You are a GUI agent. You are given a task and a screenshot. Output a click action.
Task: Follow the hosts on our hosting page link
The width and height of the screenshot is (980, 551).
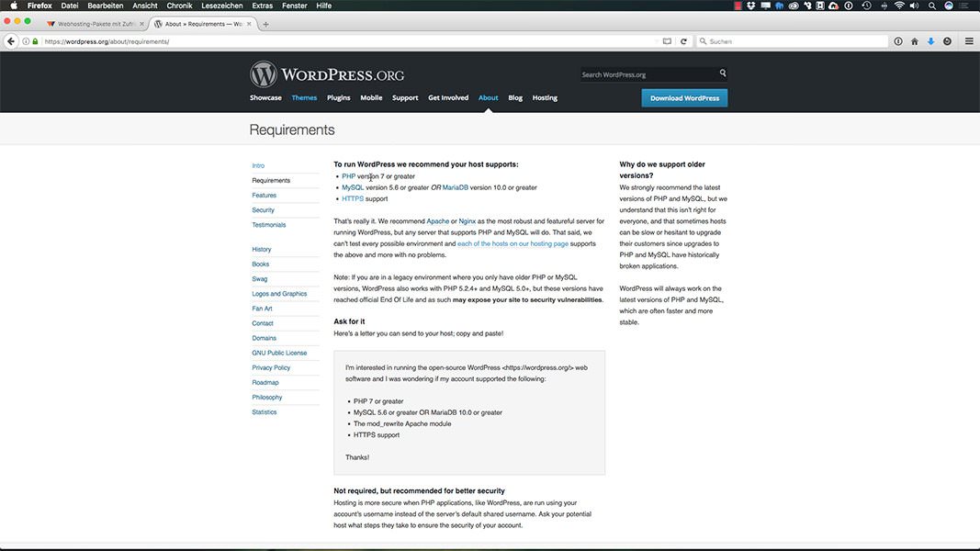click(513, 243)
